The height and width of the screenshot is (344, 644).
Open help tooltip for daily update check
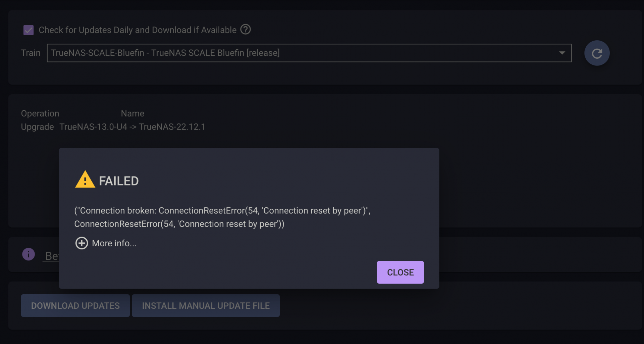tap(246, 30)
